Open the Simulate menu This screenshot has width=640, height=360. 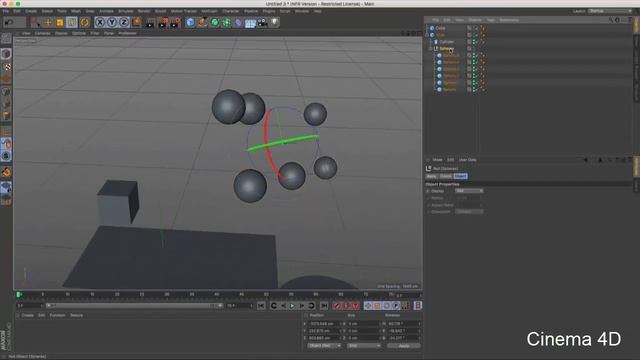click(x=125, y=11)
